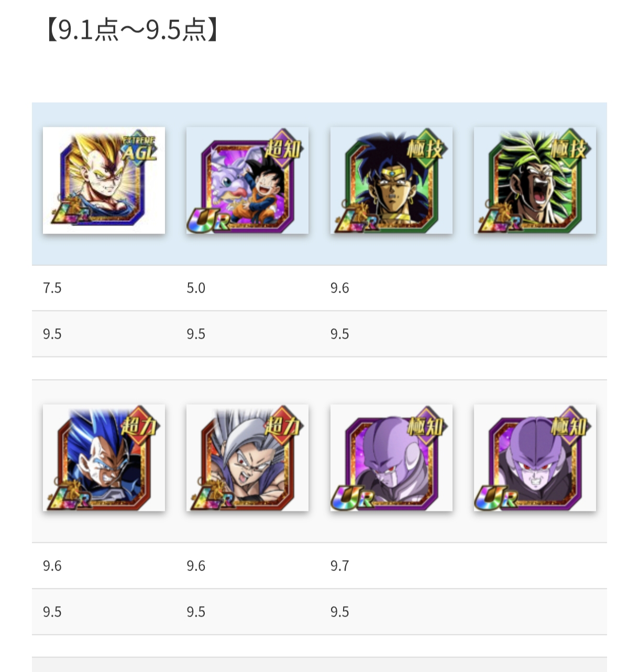Click the 9.7 score under Hit
The height and width of the screenshot is (672, 639).
pos(339,566)
